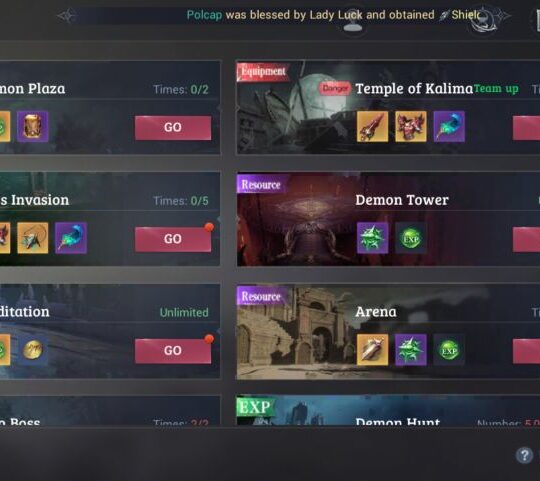Screen dimensions: 540x481
Task: Select blue feather reward in Temple of Kalima
Action: [x=449, y=126]
